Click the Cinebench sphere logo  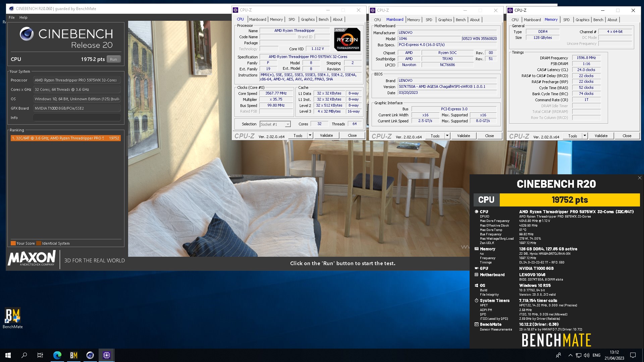26,34
